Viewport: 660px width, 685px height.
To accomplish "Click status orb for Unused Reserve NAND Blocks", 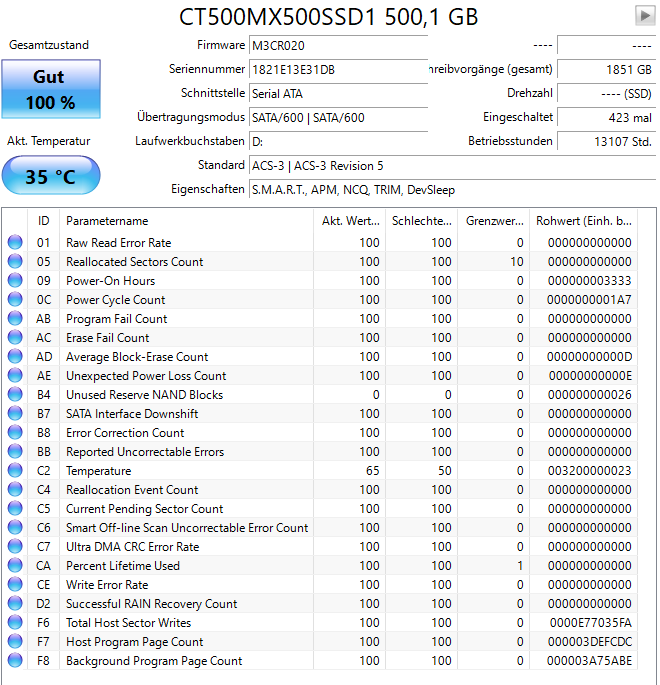I will [15, 394].
